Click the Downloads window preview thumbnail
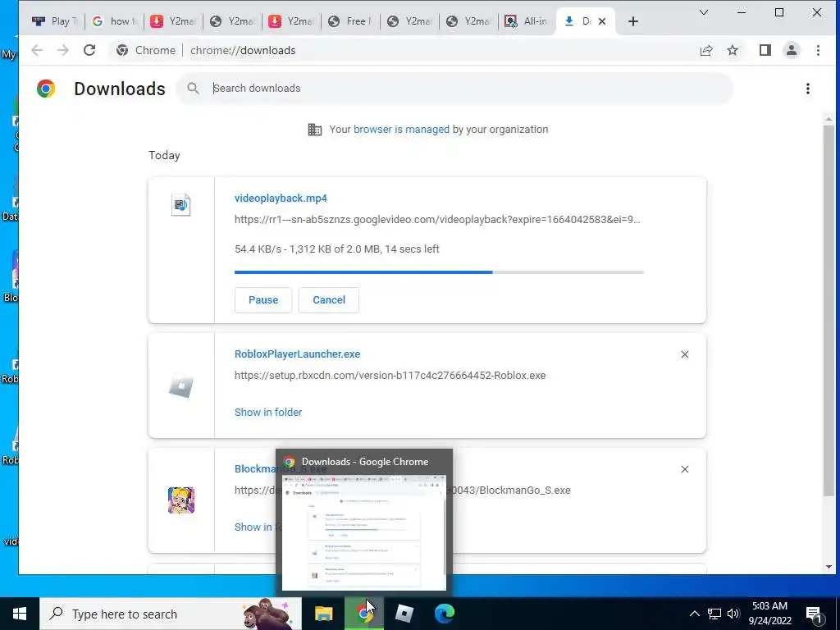 [364, 532]
